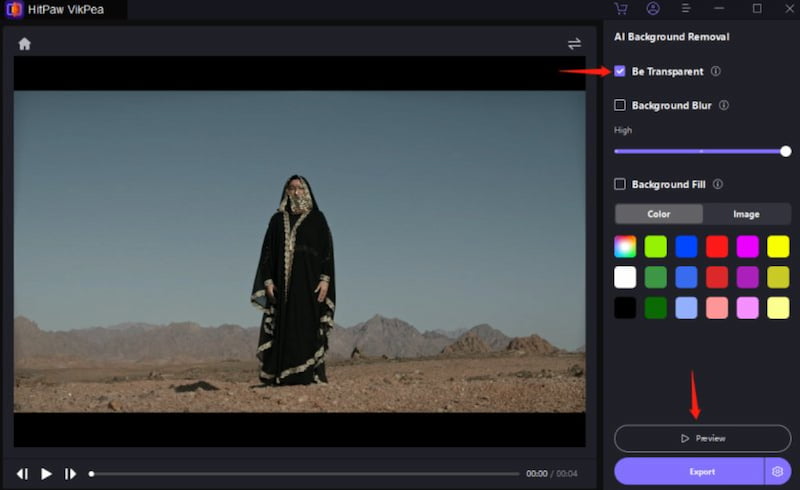Viewport: 800px width, 490px height.
Task: Click the compare swap arrows icon
Action: pyautogui.click(x=574, y=44)
